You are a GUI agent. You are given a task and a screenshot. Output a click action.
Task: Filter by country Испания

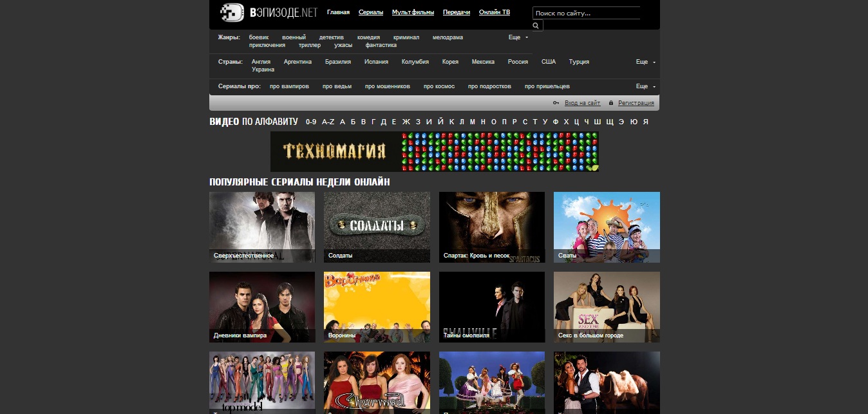376,62
